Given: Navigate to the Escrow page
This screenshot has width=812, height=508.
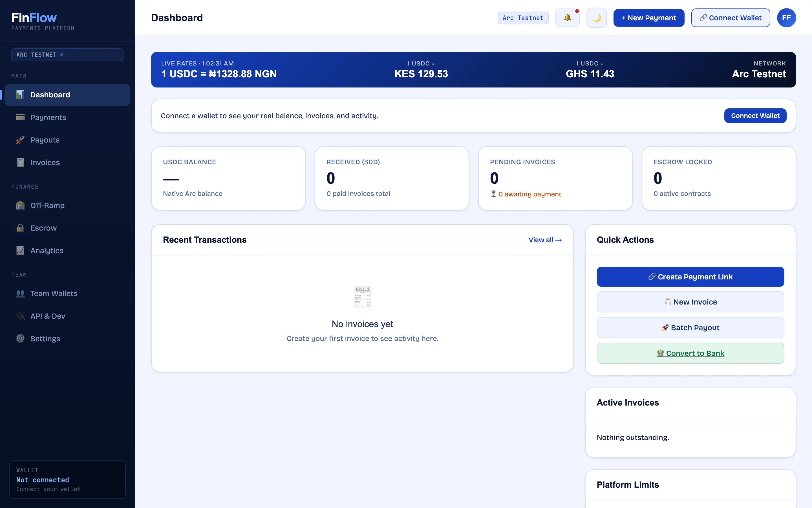Looking at the screenshot, I should pos(67,228).
